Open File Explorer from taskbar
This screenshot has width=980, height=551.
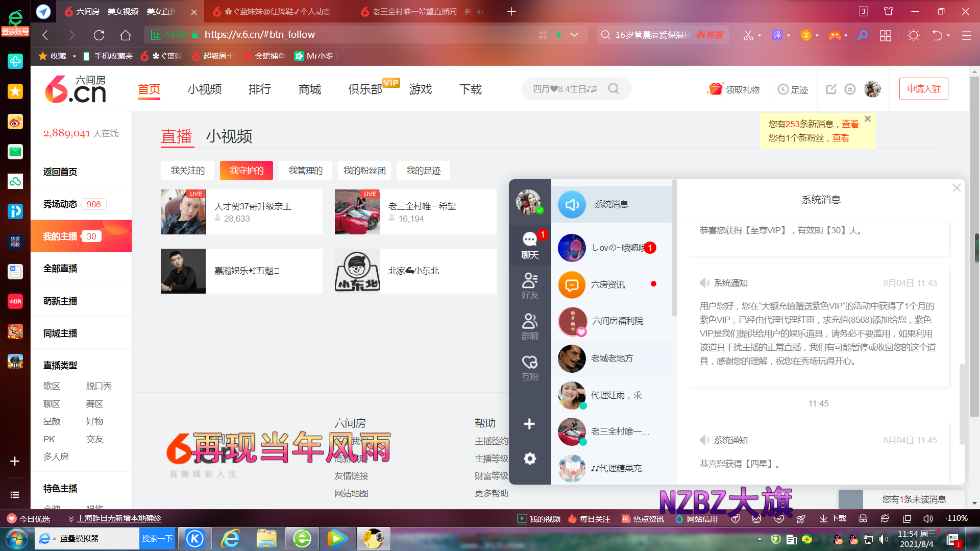(x=266, y=539)
